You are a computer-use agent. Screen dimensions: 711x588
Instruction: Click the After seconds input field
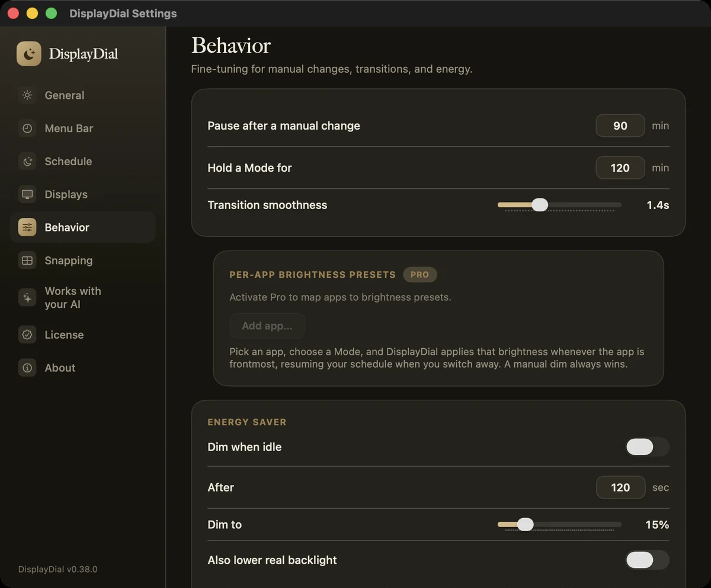620,487
